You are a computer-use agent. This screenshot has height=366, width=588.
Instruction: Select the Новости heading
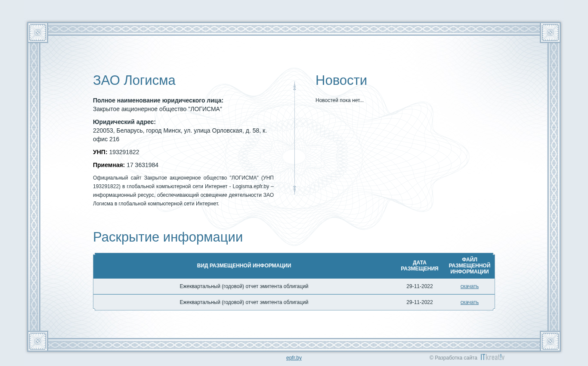tap(341, 81)
